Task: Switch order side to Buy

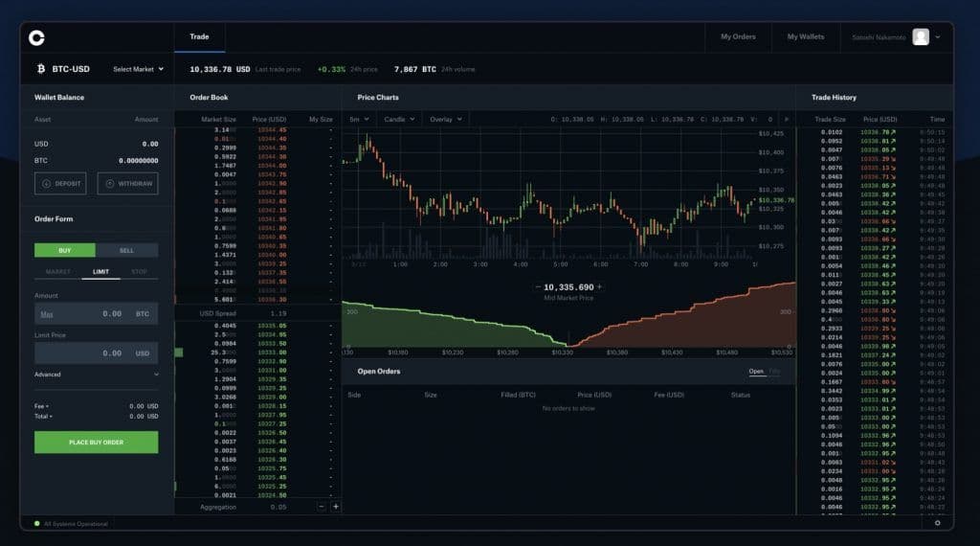Action: [65, 250]
